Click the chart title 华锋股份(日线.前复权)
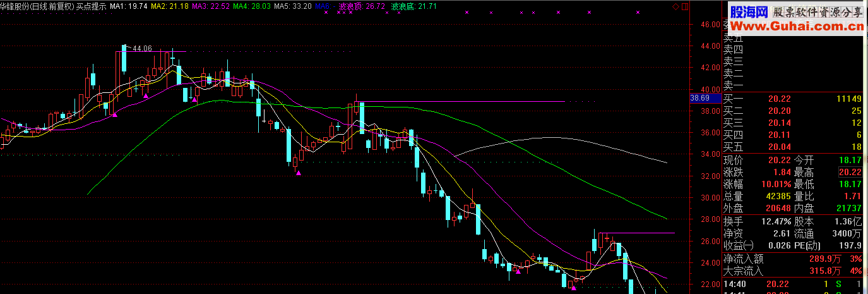 click(37, 6)
